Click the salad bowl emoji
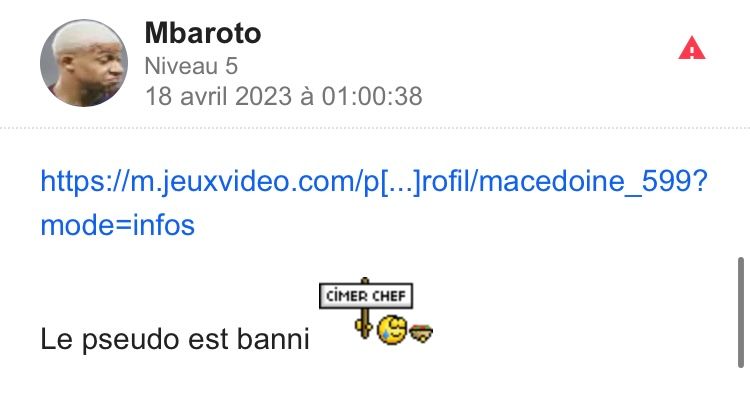This screenshot has width=750, height=419. 421,332
